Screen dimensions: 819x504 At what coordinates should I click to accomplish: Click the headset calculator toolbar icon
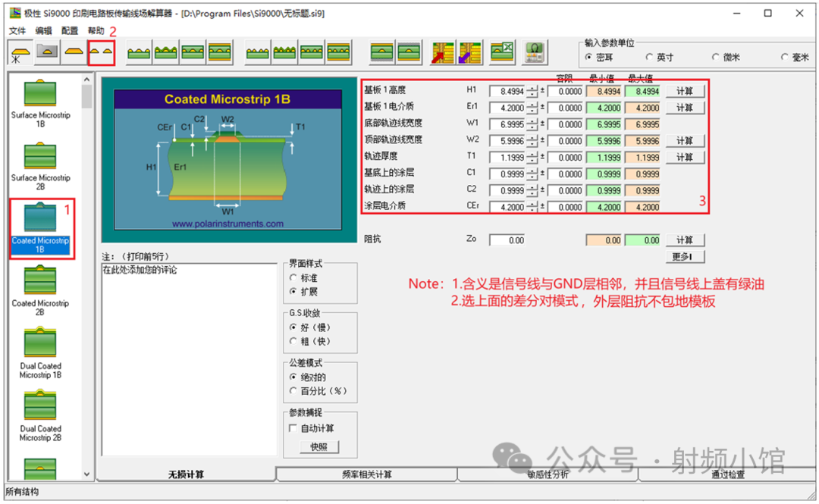pos(535,52)
